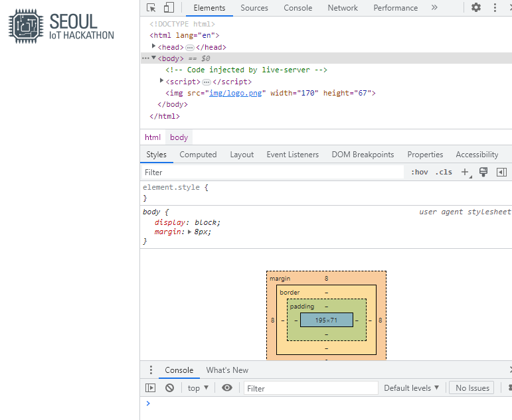Collapse the body element node
The image size is (512, 420).
[x=153, y=58]
